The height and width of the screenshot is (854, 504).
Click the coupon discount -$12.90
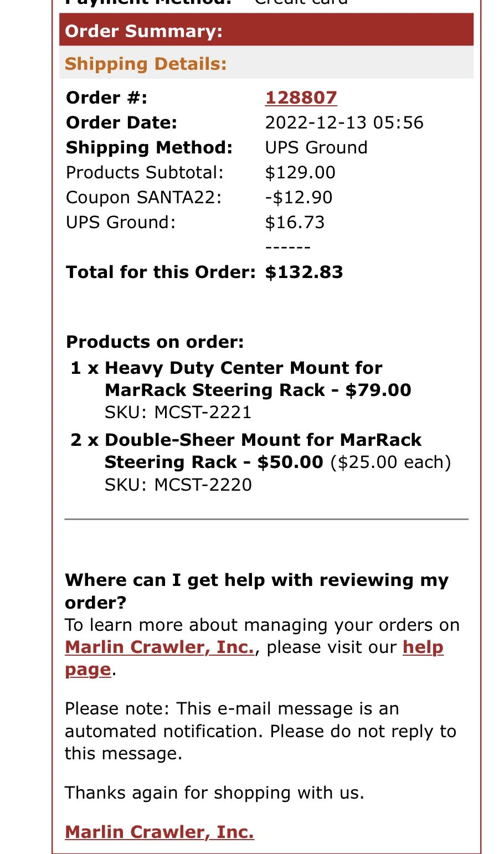click(x=299, y=197)
